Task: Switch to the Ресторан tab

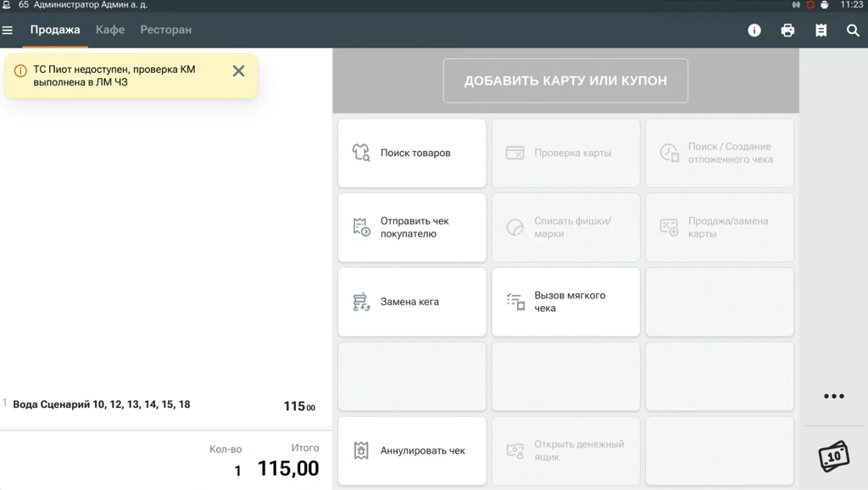Action: [165, 30]
